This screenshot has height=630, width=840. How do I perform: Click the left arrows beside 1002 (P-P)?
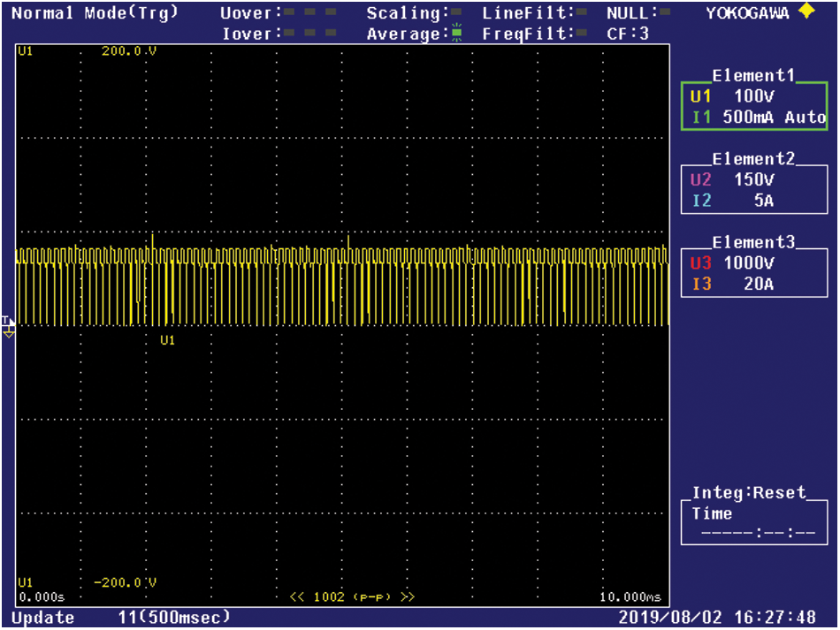[x=298, y=597]
